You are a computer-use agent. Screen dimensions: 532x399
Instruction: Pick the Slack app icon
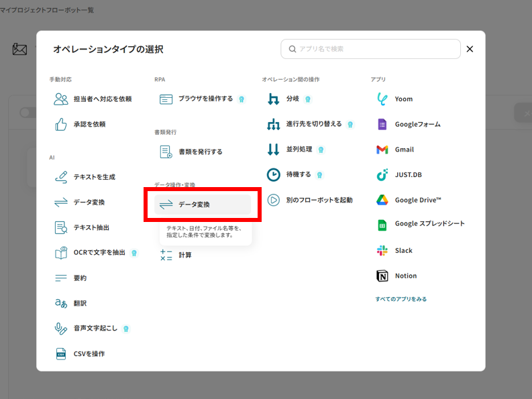[x=382, y=250]
